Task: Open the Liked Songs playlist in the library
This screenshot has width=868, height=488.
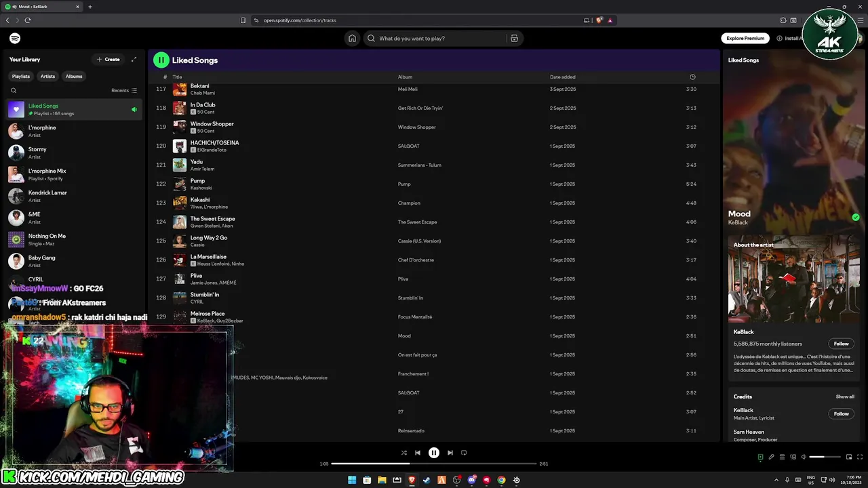Action: tap(75, 109)
